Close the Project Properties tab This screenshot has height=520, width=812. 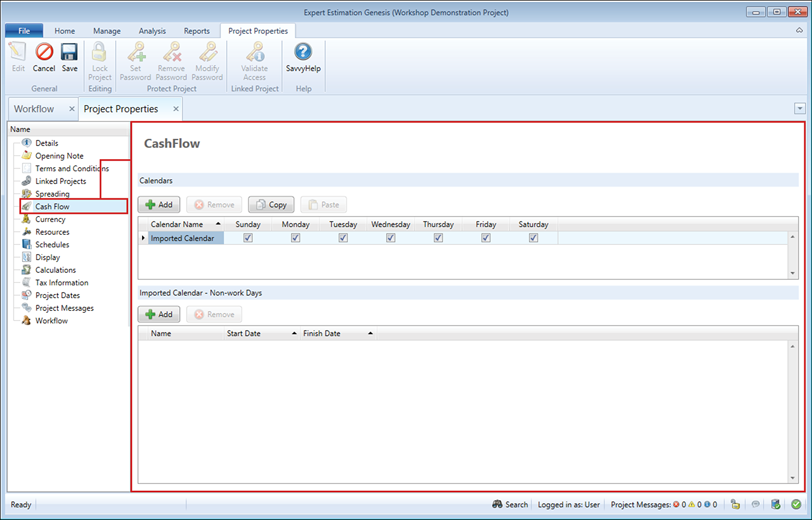tap(176, 109)
